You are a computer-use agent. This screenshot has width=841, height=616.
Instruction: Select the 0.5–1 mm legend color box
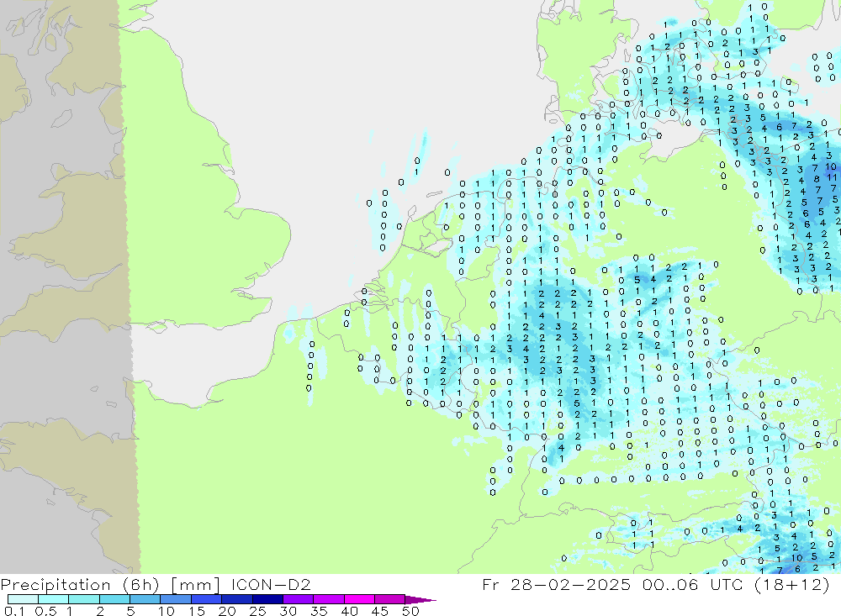[54, 599]
